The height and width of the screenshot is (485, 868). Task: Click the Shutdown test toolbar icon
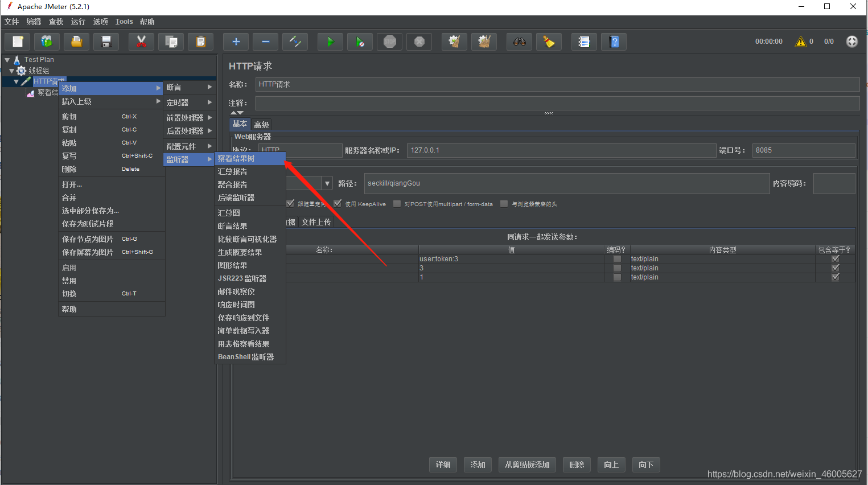click(x=419, y=42)
